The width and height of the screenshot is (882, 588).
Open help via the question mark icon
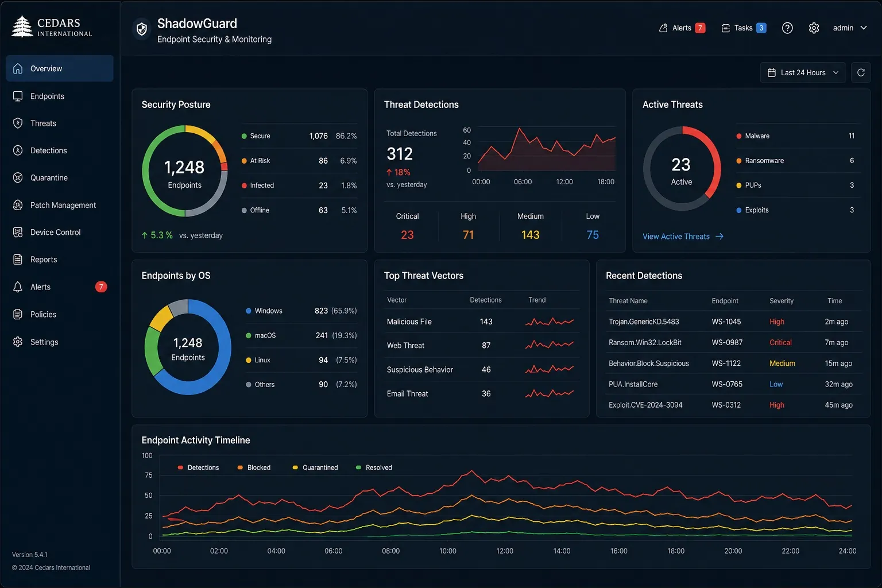pyautogui.click(x=787, y=28)
